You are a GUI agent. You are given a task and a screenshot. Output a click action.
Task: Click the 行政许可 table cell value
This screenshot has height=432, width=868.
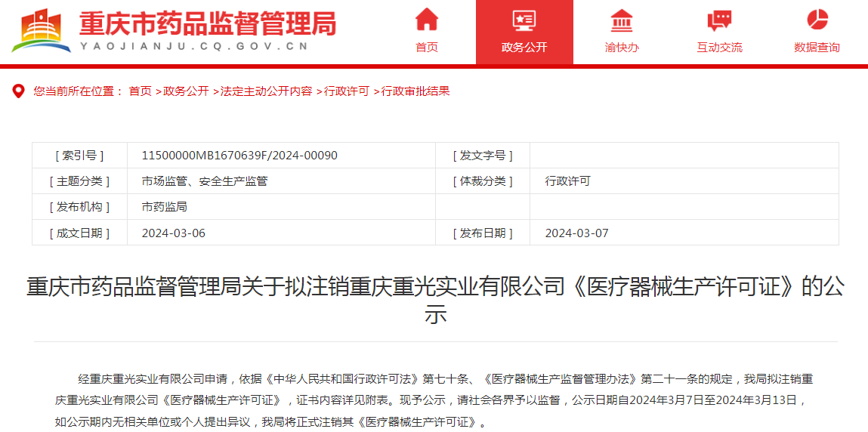[568, 181]
